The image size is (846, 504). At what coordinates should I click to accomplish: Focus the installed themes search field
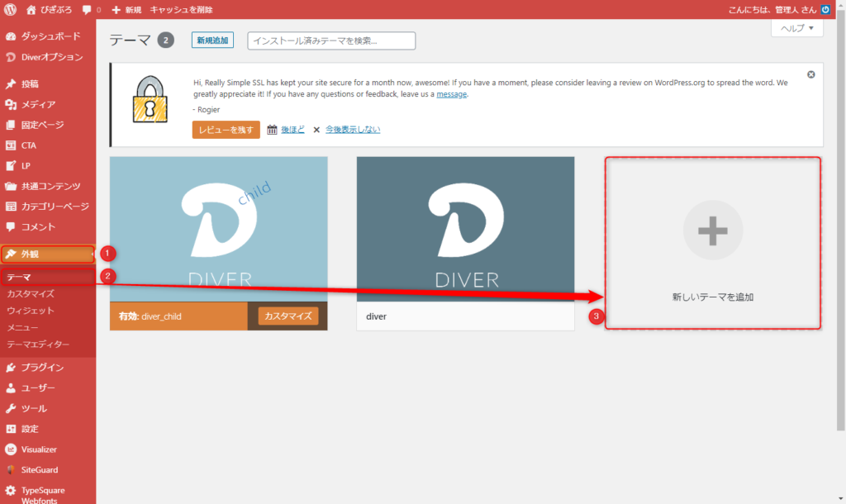tap(331, 40)
